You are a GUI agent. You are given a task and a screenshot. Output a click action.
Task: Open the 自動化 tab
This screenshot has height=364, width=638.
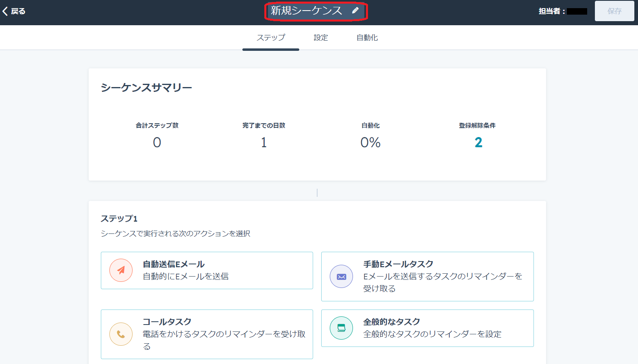coord(367,37)
